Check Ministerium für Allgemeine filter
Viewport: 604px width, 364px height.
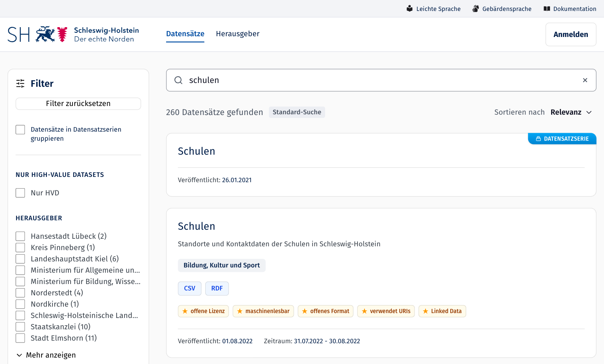pyautogui.click(x=20, y=270)
